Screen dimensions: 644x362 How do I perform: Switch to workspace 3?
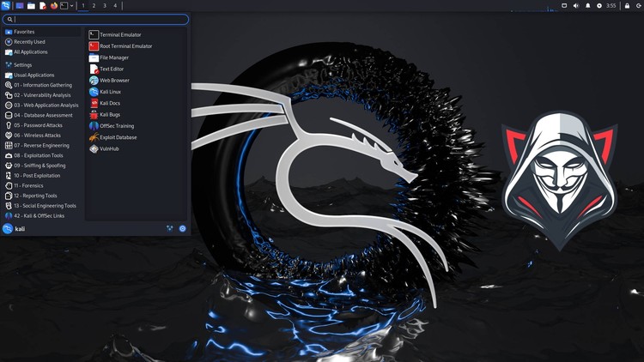(x=105, y=5)
